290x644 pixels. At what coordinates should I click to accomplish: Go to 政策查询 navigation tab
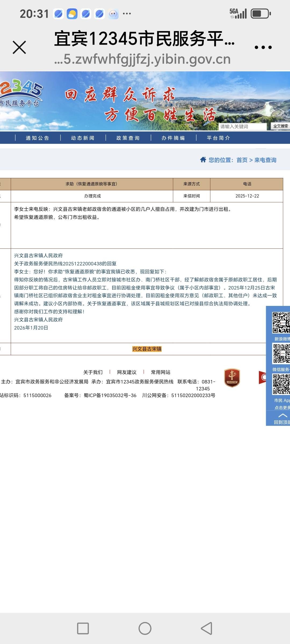128,138
